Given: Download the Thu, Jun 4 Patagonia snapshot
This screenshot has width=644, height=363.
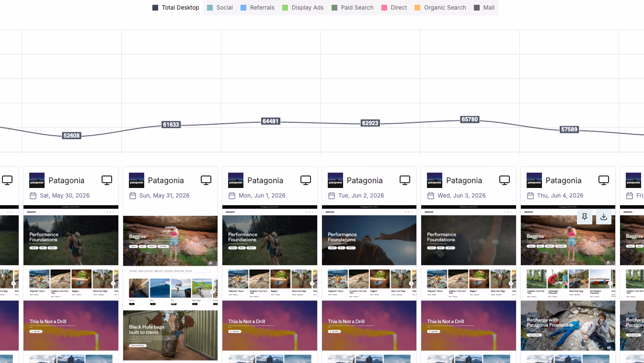Looking at the screenshot, I should point(604,217).
